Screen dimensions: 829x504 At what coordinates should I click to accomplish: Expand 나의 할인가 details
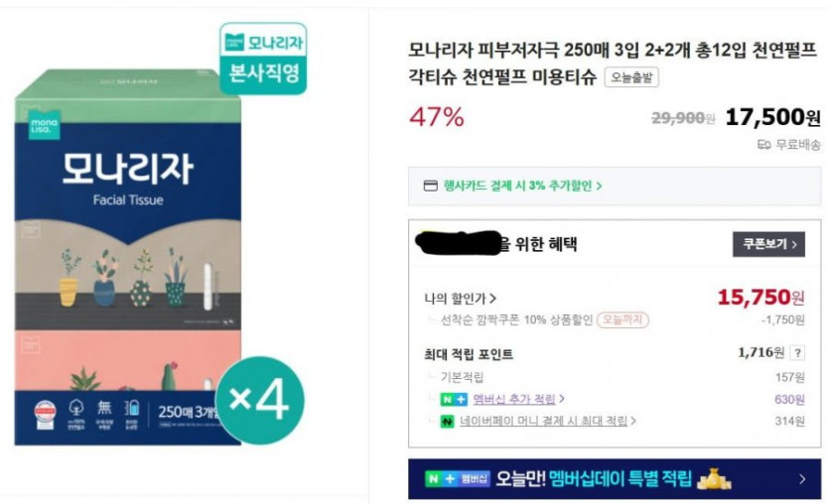460,298
